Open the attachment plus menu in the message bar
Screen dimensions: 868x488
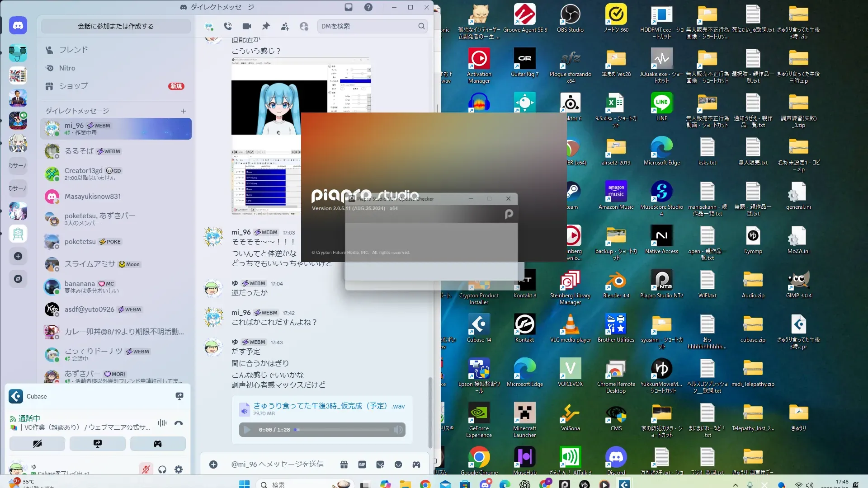point(213,465)
